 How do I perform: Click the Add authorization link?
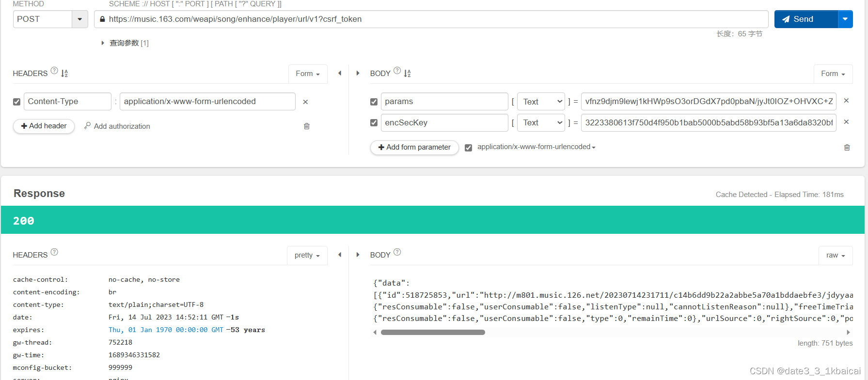117,126
